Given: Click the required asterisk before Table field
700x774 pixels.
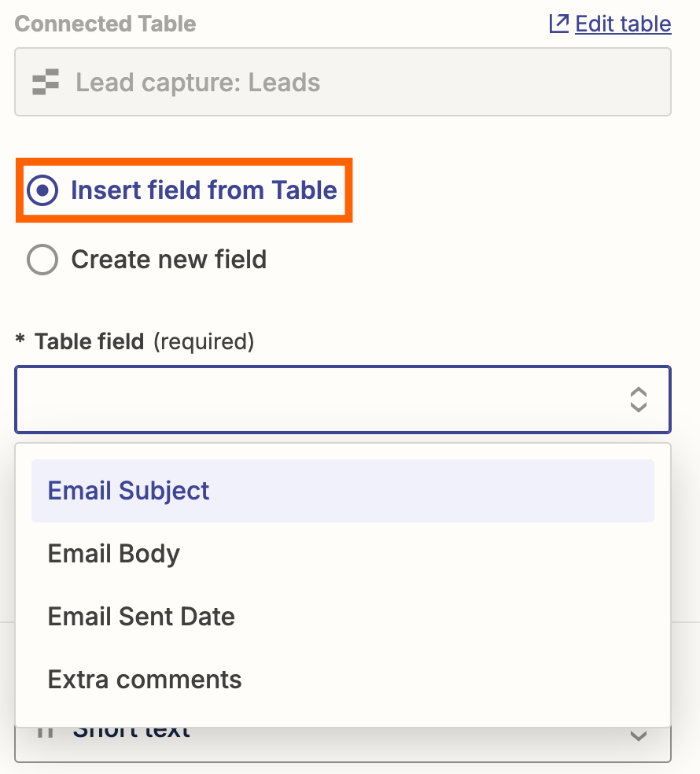Looking at the screenshot, I should tap(20, 340).
